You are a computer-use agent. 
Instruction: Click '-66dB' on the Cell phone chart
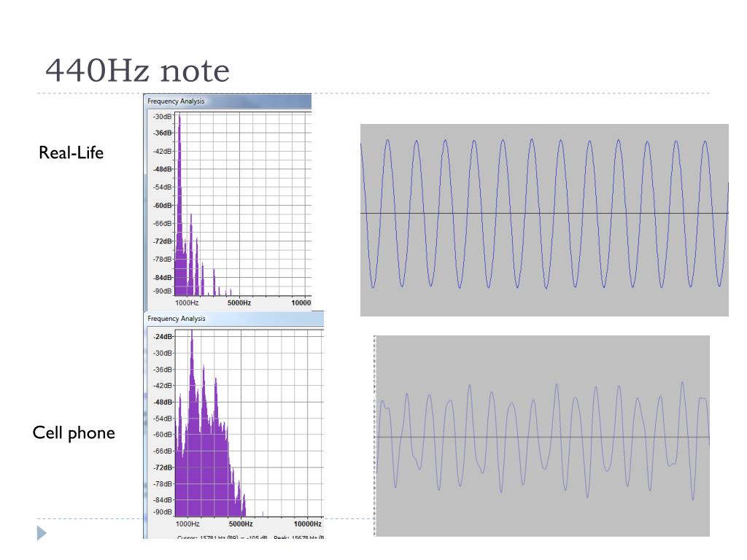pos(163,451)
